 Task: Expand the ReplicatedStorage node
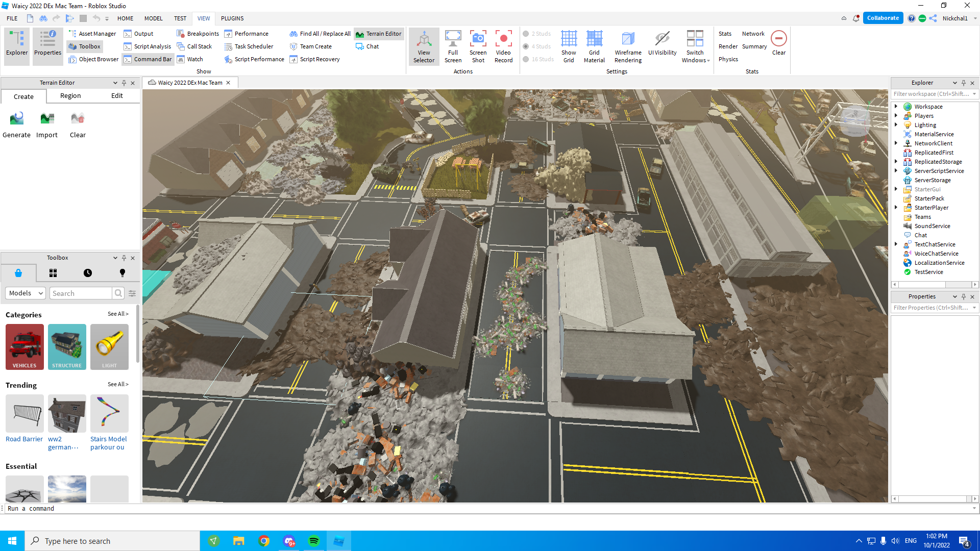click(x=896, y=161)
